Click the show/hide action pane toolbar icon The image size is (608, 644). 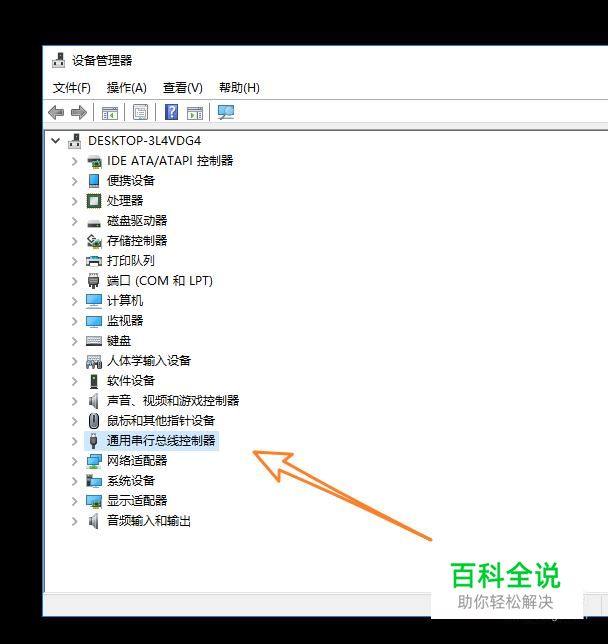pyautogui.click(x=195, y=113)
